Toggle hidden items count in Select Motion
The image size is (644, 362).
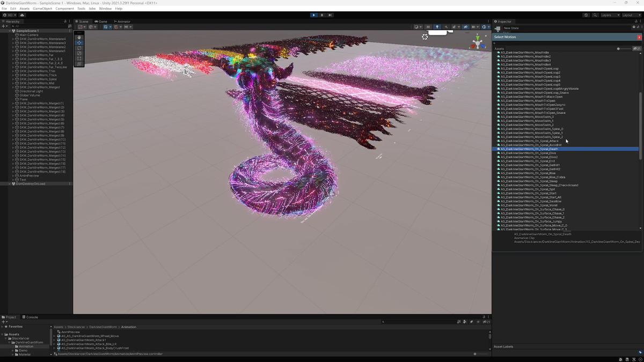pyautogui.click(x=636, y=49)
